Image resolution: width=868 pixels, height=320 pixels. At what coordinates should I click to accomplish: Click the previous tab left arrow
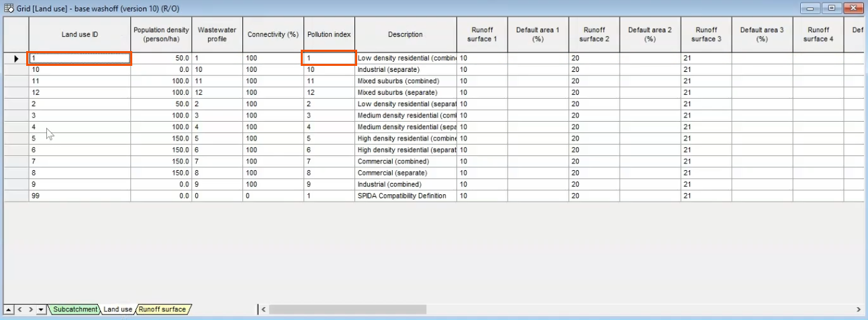tap(19, 309)
